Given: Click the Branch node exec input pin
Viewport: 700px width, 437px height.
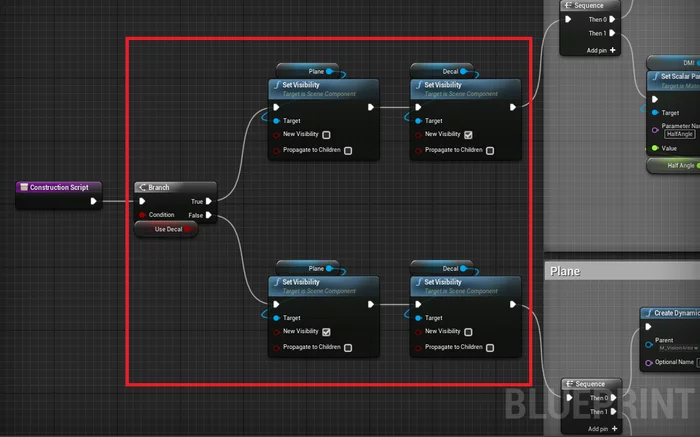Looking at the screenshot, I should point(142,201).
